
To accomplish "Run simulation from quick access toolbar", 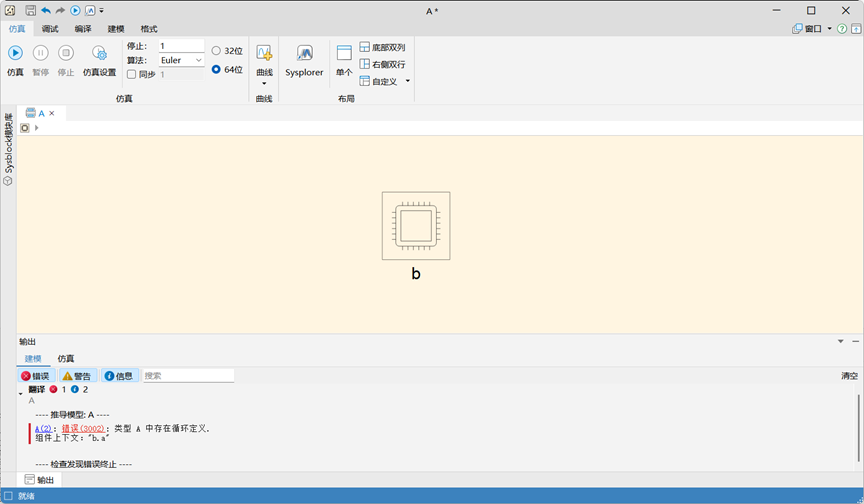I will point(75,10).
